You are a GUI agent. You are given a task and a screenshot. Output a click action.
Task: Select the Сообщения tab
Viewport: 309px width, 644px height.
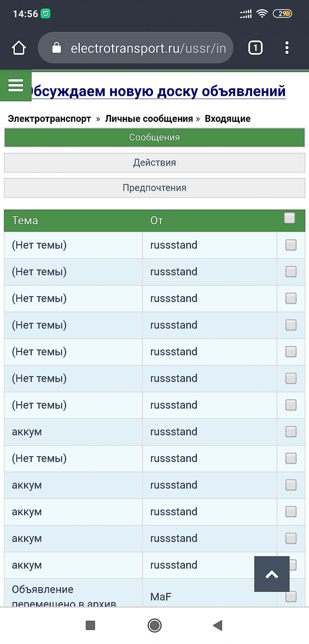(154, 137)
